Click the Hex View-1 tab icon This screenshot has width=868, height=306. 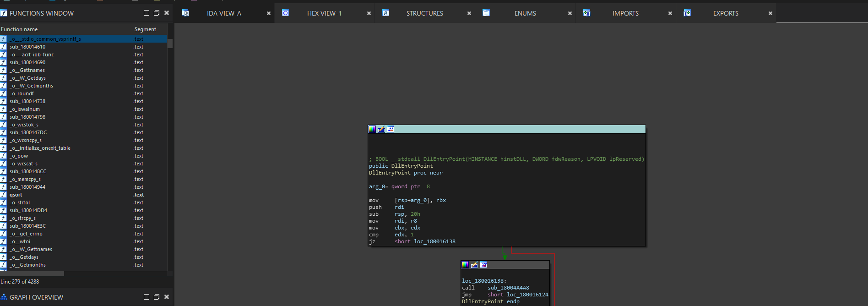[285, 13]
